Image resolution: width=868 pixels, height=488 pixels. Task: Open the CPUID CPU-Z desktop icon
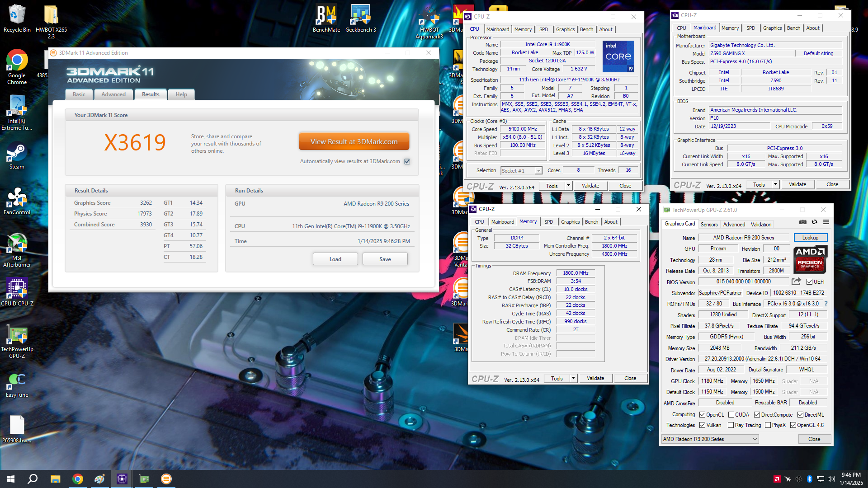[17, 292]
